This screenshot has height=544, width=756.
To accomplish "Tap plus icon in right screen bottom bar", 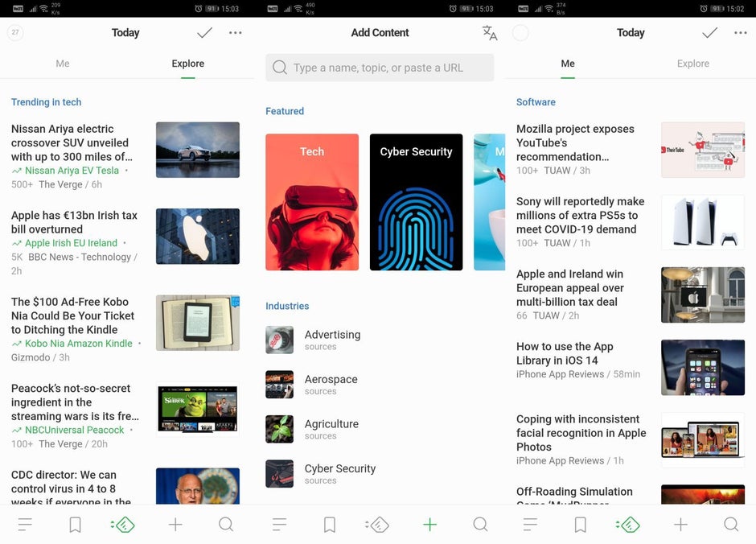I will coord(680,524).
